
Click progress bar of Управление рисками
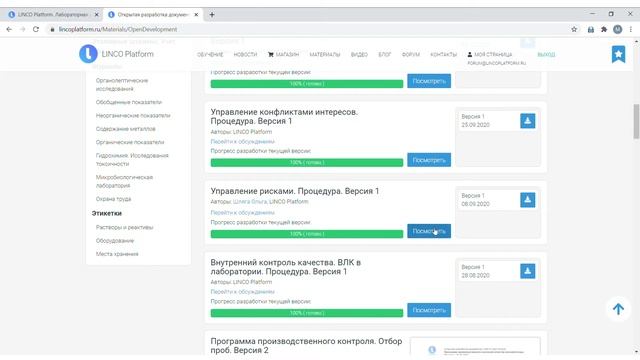[x=307, y=234]
